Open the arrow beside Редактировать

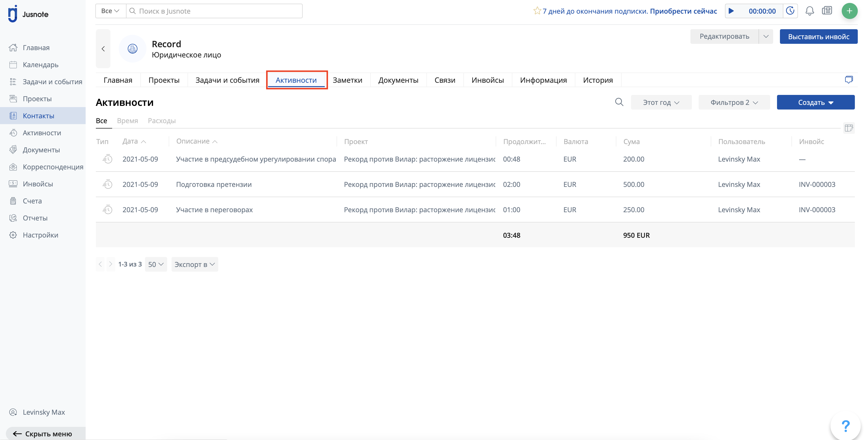pyautogui.click(x=766, y=37)
